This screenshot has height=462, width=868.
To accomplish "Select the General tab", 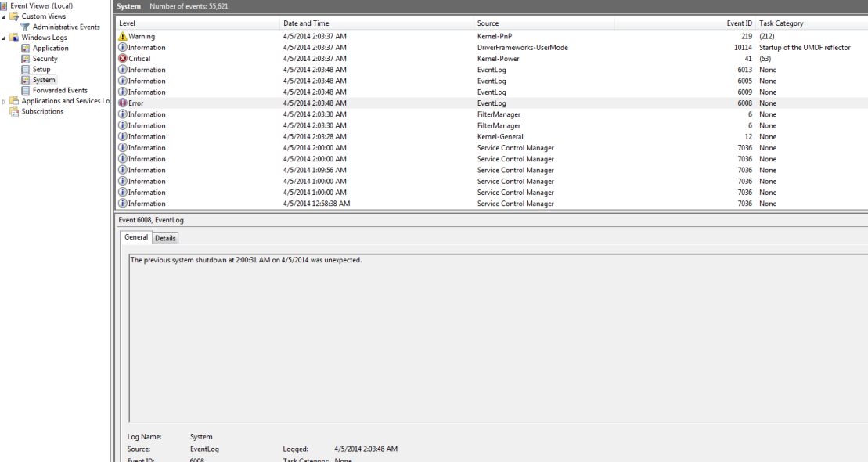I will (136, 237).
